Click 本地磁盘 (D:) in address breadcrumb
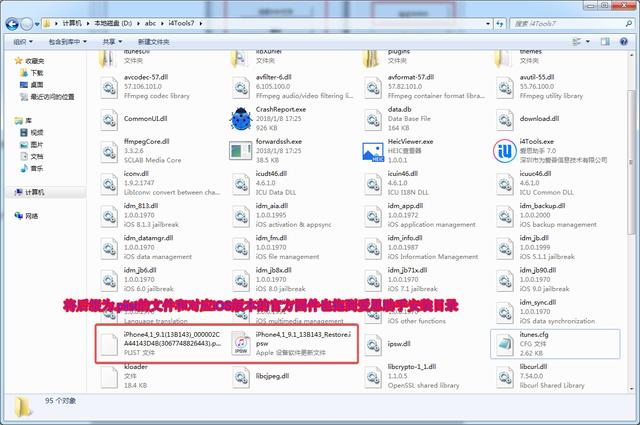Viewport: 640px width, 425px height. pyautogui.click(x=113, y=23)
